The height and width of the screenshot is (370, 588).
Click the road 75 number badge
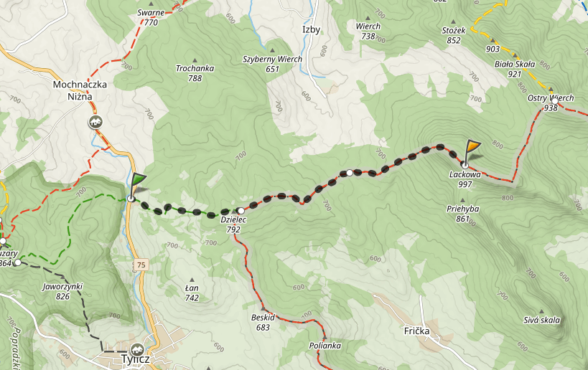(141, 265)
